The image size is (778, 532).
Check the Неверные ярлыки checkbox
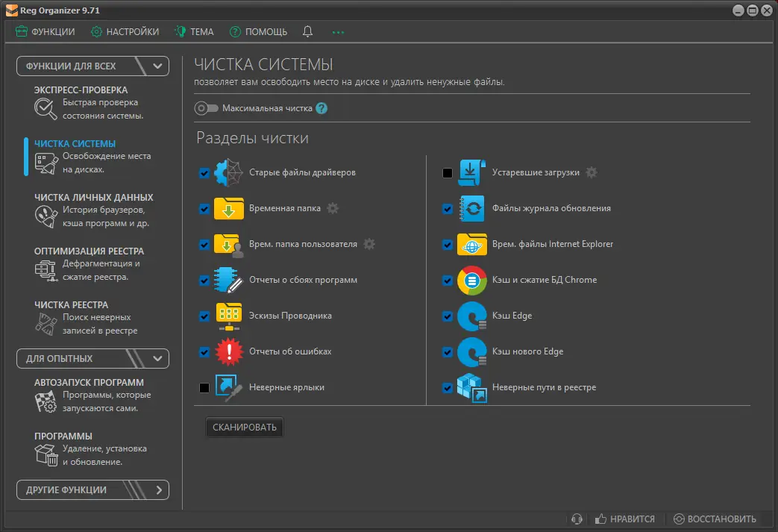tap(204, 387)
